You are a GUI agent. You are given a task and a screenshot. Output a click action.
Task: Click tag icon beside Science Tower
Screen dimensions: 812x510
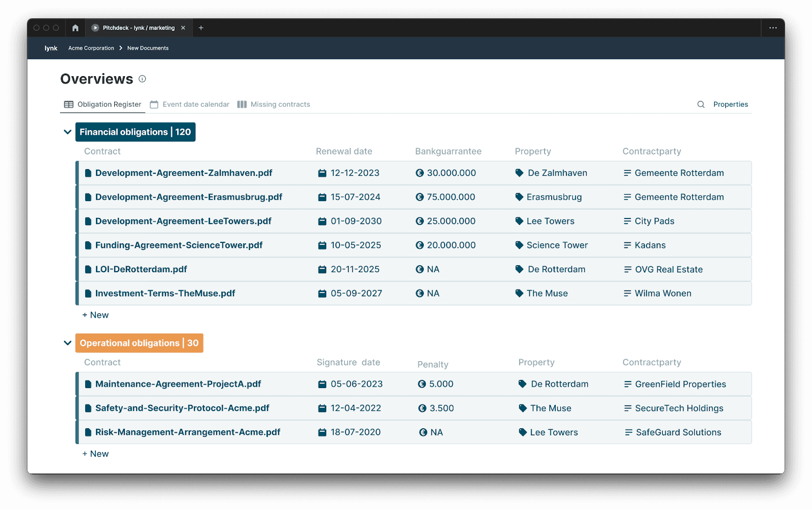click(519, 245)
